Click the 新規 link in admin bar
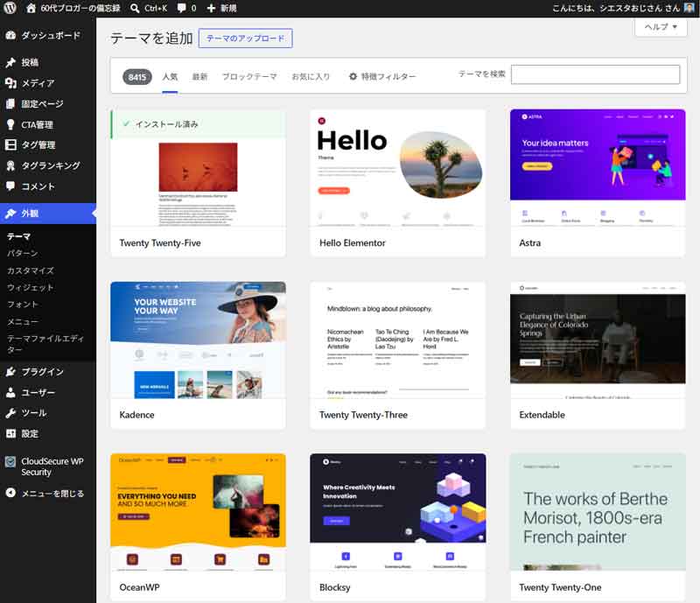 coord(228,8)
